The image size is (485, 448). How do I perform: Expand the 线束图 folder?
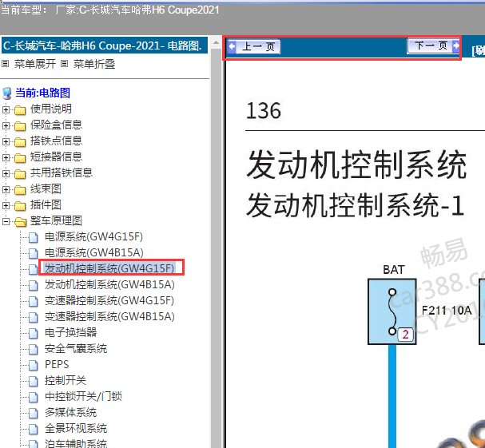point(6,189)
